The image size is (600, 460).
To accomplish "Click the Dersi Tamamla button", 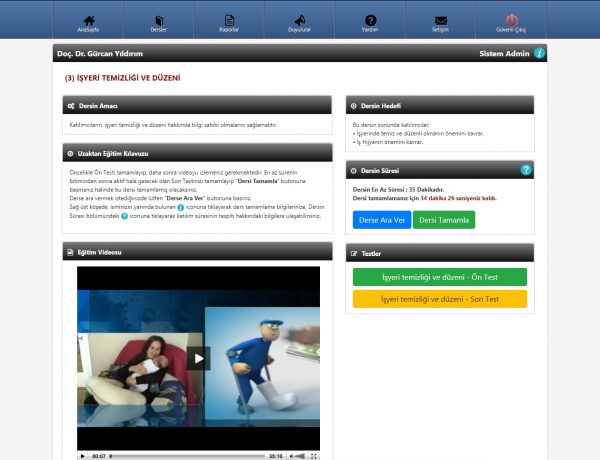I will click(444, 220).
